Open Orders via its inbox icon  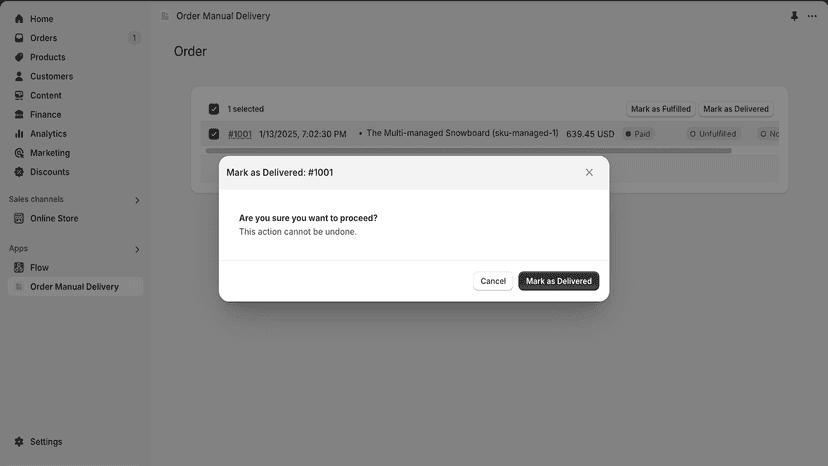19,38
